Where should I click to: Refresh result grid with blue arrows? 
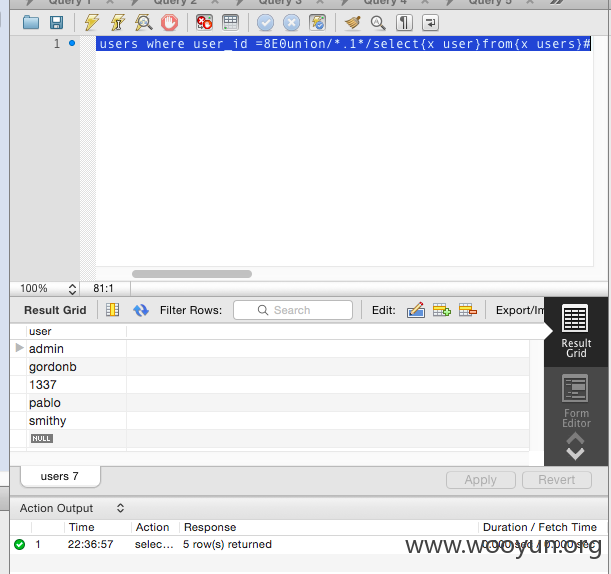click(x=141, y=310)
